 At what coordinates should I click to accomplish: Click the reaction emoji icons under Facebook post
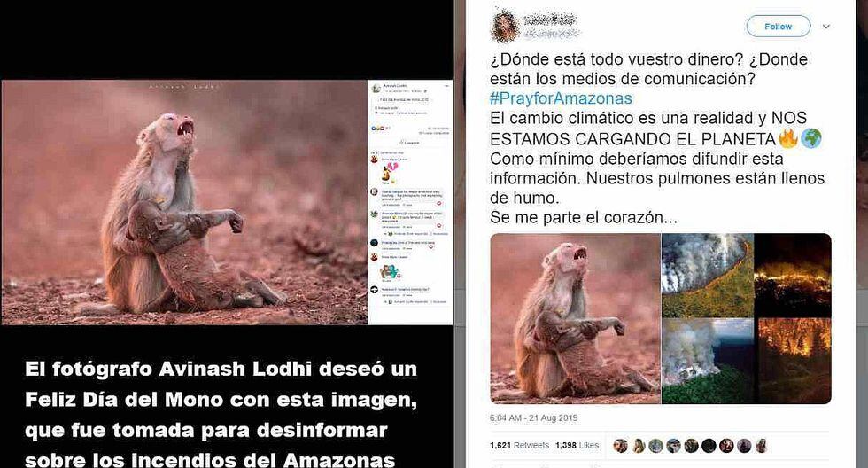377,128
